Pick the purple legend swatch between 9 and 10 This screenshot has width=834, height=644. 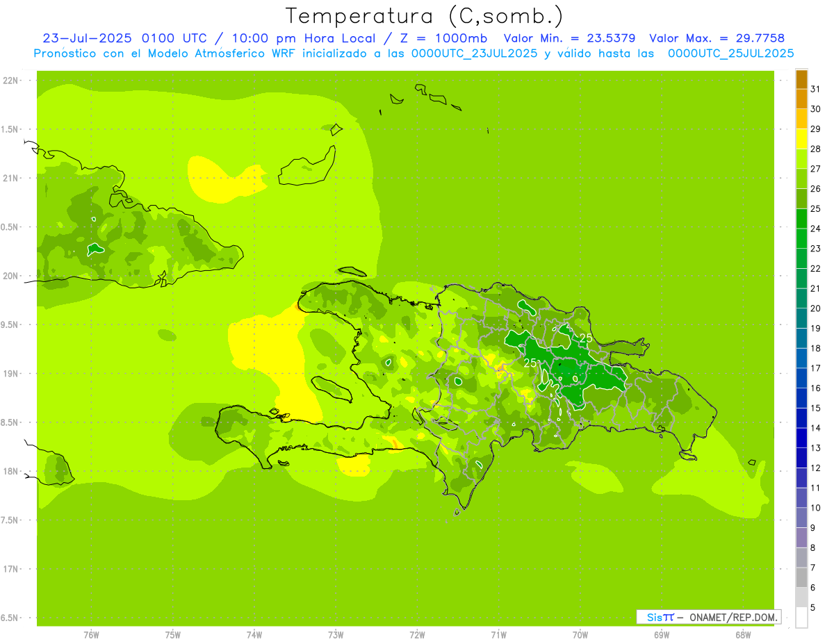tap(801, 518)
